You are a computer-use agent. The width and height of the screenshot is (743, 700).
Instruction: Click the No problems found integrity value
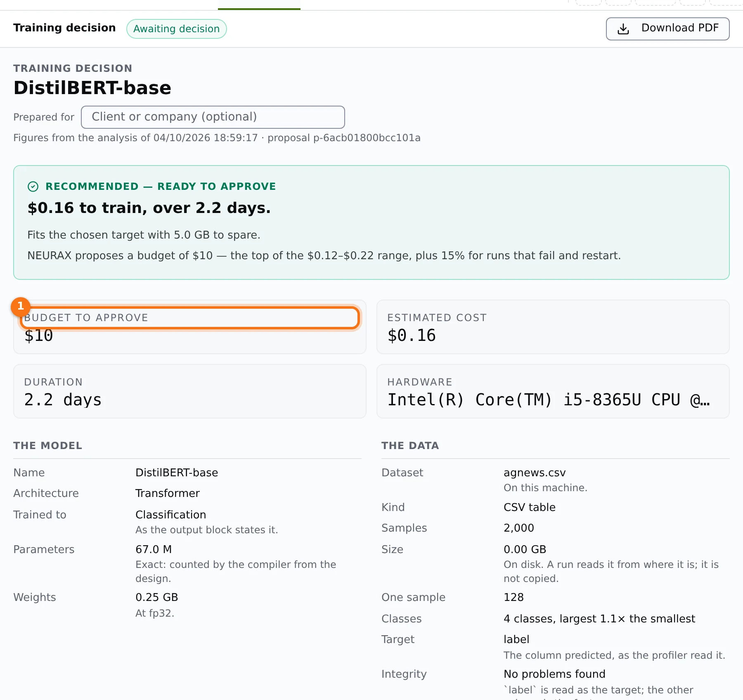pyautogui.click(x=554, y=674)
